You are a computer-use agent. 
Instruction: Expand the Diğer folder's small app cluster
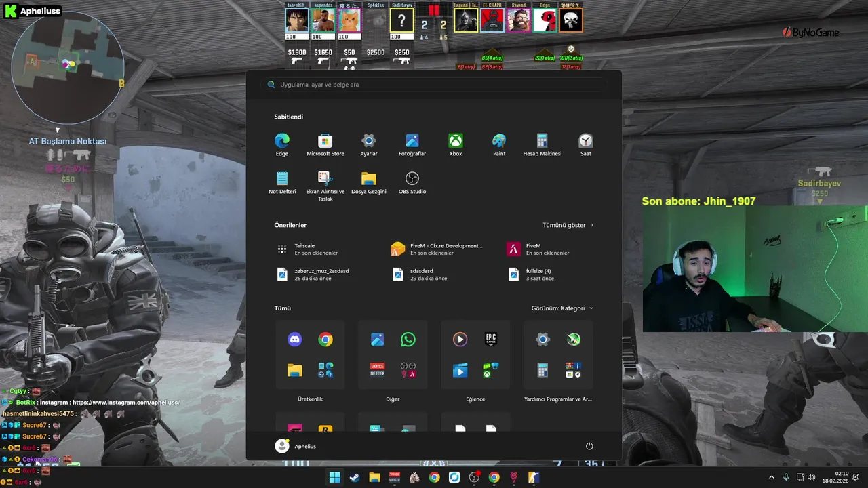click(408, 370)
